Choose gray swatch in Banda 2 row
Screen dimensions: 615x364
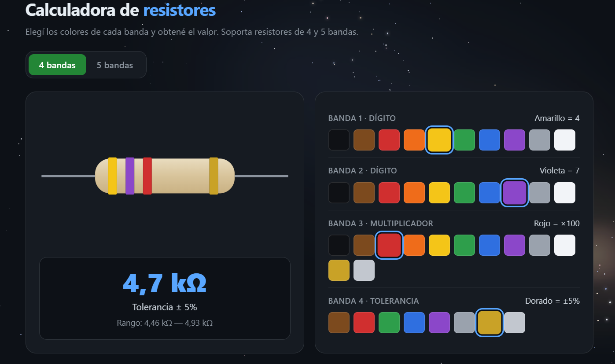[x=540, y=193]
